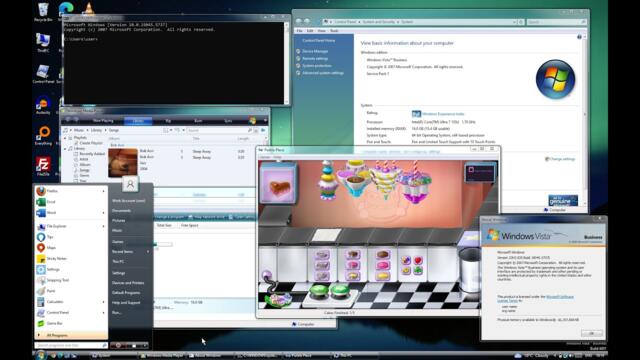Click Create Playlist in Media Player tree
Screen dimensions: 640x360
tap(91, 143)
